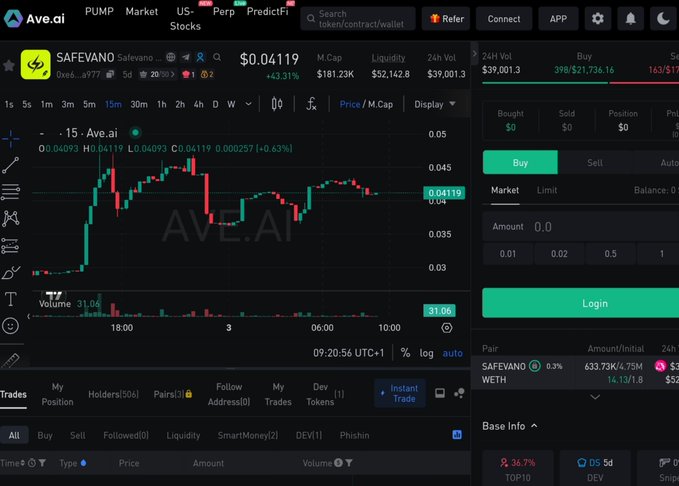Select the 1h timeframe
This screenshot has width=679, height=486.
(162, 104)
